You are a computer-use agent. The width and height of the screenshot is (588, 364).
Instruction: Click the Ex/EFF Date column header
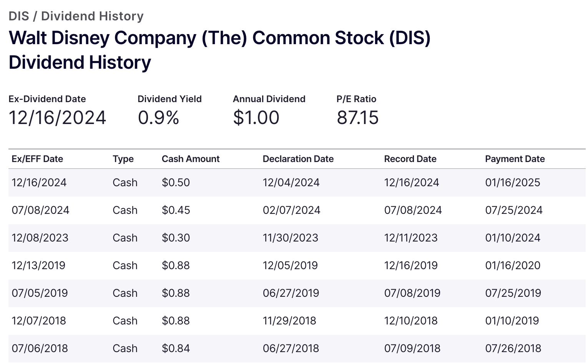click(37, 159)
